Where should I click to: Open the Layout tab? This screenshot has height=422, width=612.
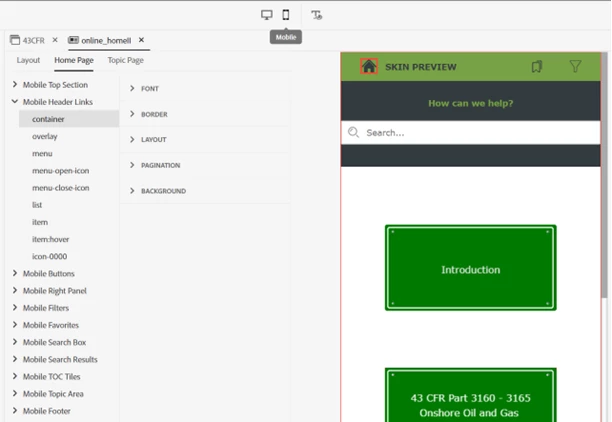coord(28,60)
